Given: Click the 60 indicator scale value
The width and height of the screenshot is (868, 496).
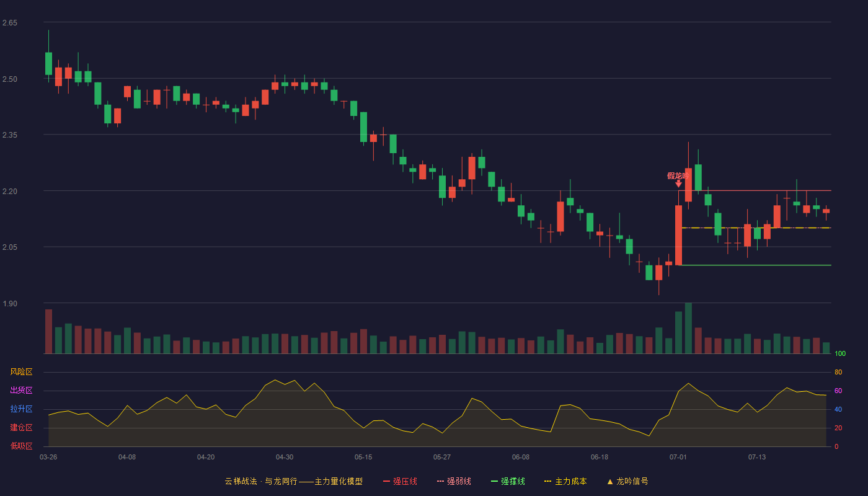Looking at the screenshot, I should click(x=838, y=391).
